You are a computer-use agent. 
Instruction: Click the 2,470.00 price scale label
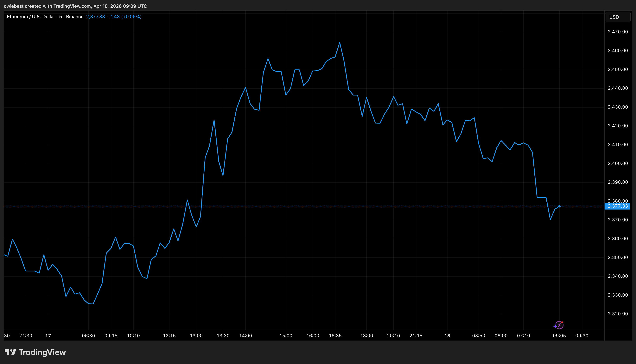pyautogui.click(x=618, y=32)
